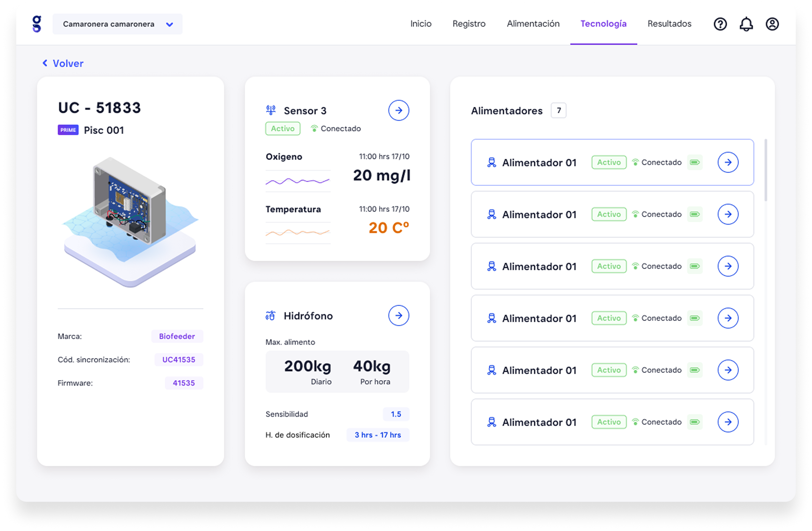
Task: Click the chevron on farm selector
Action: pos(170,24)
